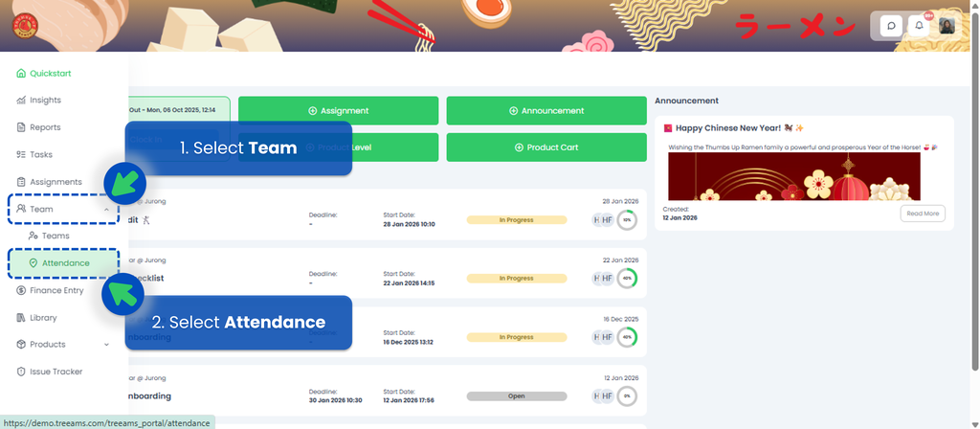Click the Product Cart button
Image resolution: width=980 pixels, height=429 pixels.
click(x=546, y=147)
